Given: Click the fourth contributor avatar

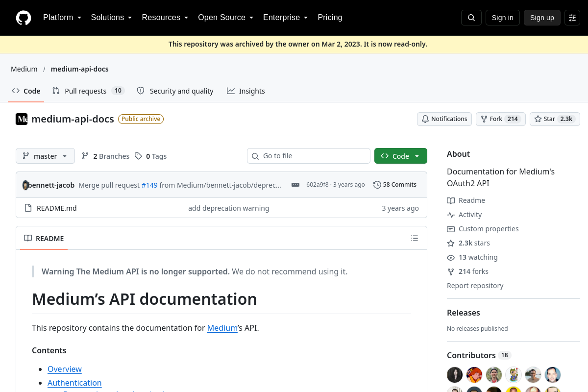Looking at the screenshot, I should [514, 375].
